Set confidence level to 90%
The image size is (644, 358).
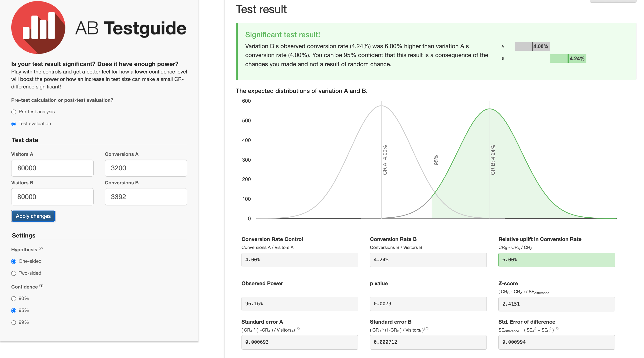pyautogui.click(x=14, y=299)
